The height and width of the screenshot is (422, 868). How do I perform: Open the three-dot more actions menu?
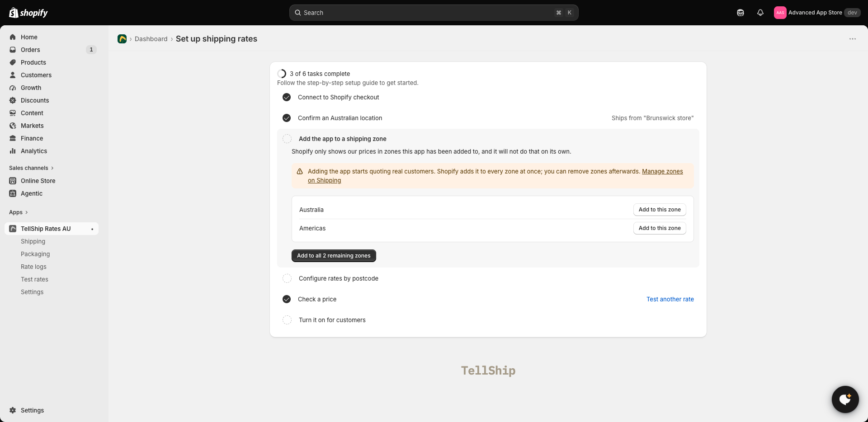853,39
